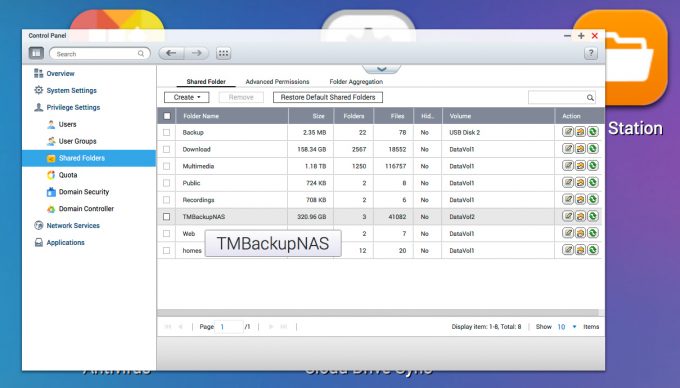Check the select-all checkbox in table header
Viewport: 680px width, 388px height.
pyautogui.click(x=167, y=116)
